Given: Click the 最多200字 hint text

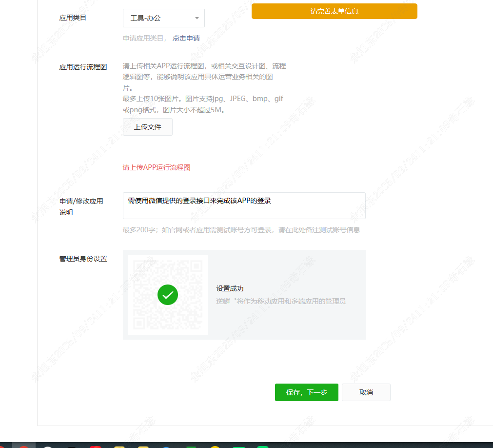Looking at the screenshot, I should (241, 230).
